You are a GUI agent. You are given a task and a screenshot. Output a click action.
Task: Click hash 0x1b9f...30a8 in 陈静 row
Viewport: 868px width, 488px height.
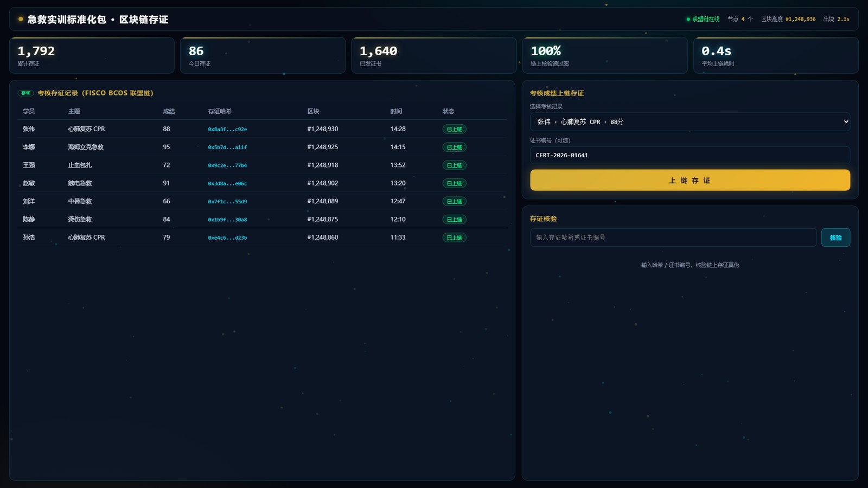click(227, 220)
